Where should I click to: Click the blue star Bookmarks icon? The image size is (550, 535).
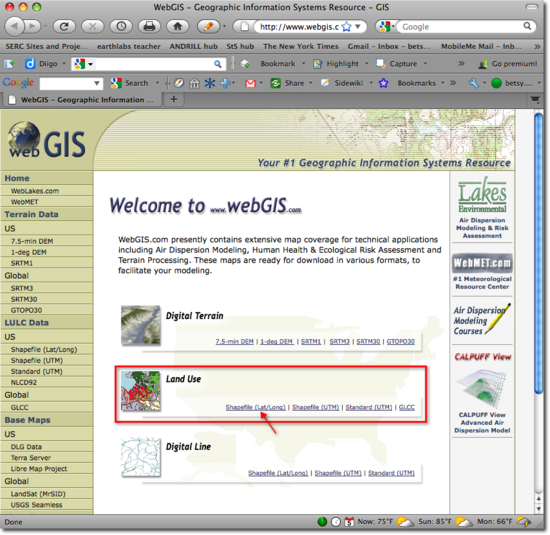pos(383,83)
